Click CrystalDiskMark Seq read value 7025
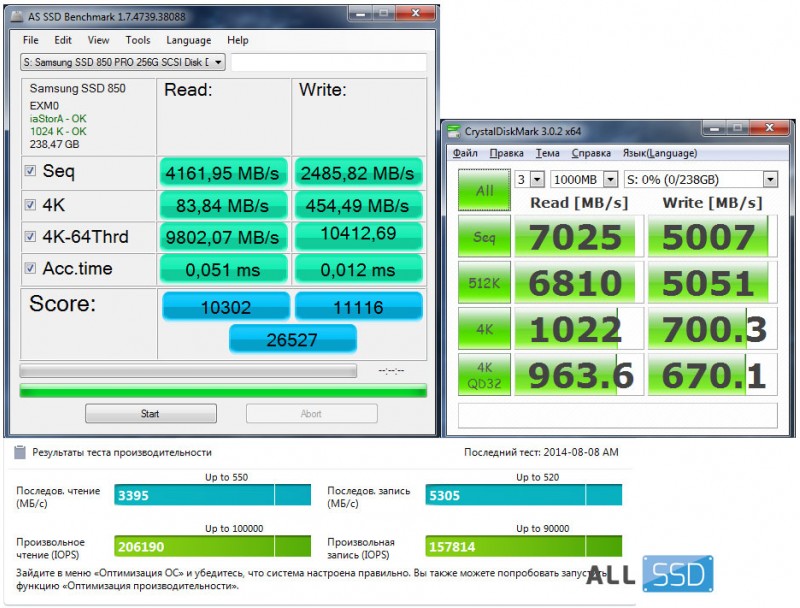 pyautogui.click(x=579, y=236)
